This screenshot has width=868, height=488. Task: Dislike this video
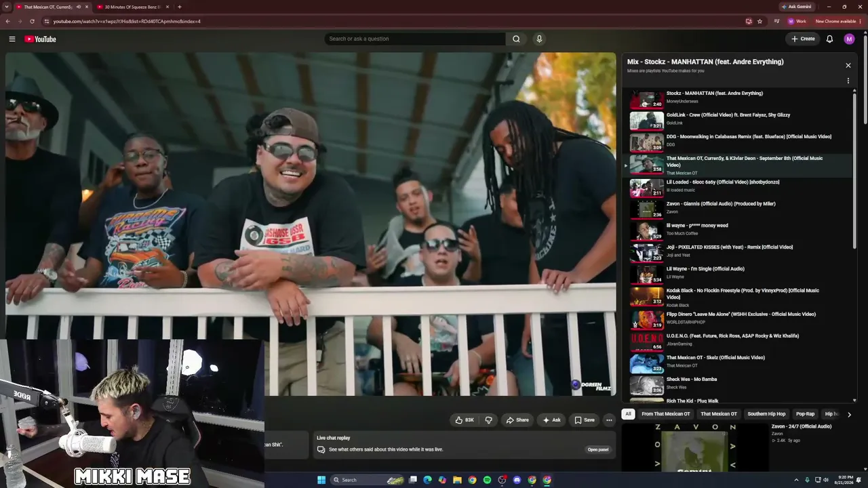(488, 420)
